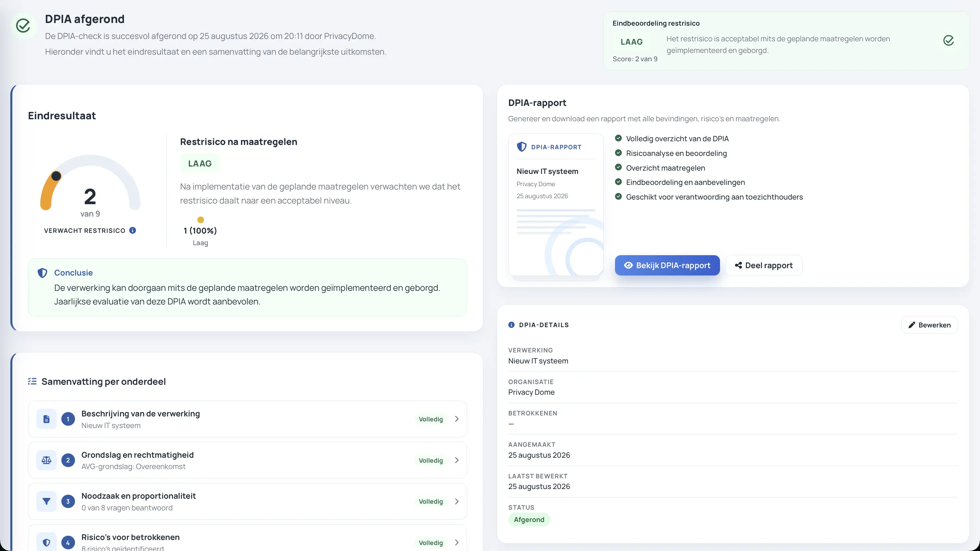Image resolution: width=980 pixels, height=551 pixels.
Task: Click step number 3 circle in summary
Action: [x=68, y=502]
